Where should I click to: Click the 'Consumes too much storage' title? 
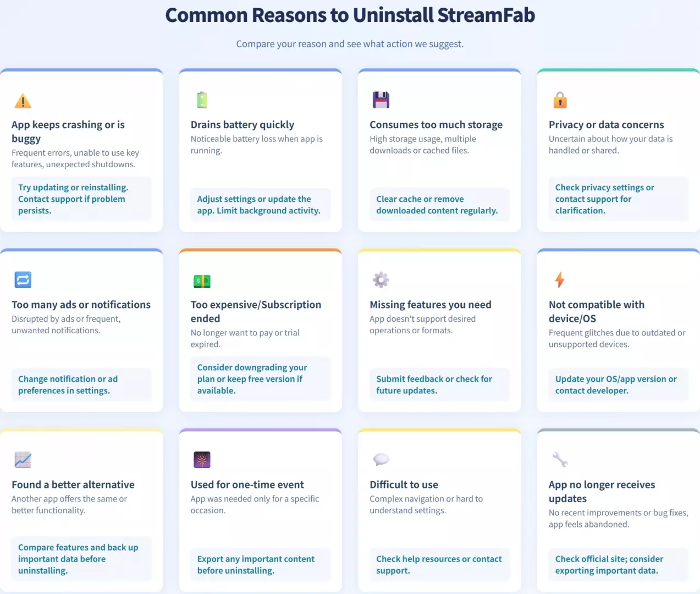436,125
